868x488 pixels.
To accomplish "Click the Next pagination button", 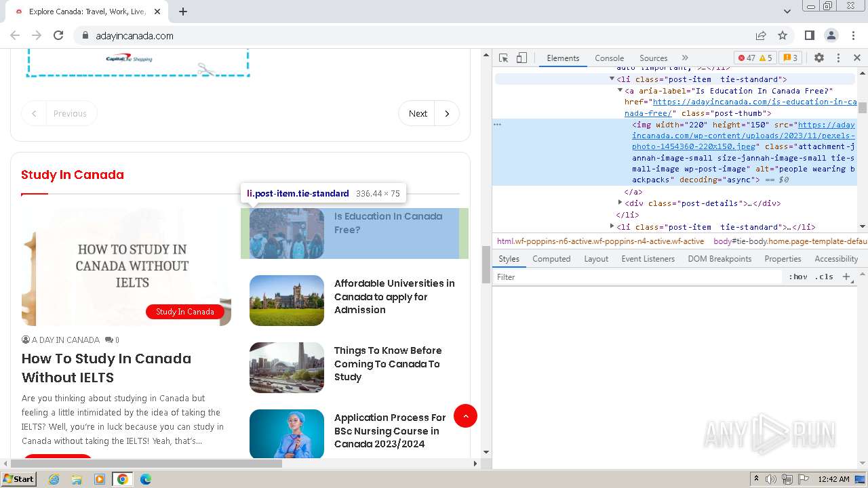I will click(429, 113).
